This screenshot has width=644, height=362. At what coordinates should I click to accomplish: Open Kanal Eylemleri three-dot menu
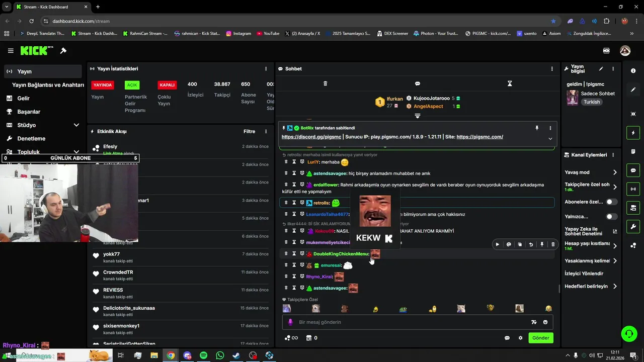(613, 155)
